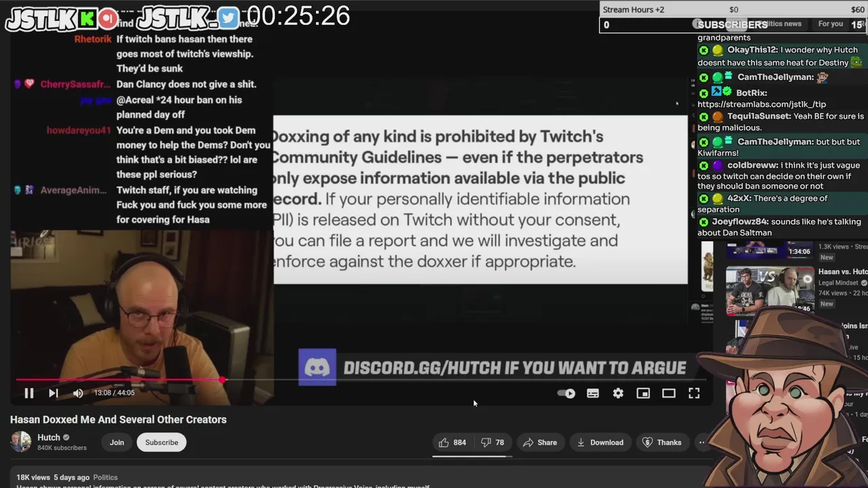Open the player settings gear
This screenshot has height=488, width=868.
point(618,393)
